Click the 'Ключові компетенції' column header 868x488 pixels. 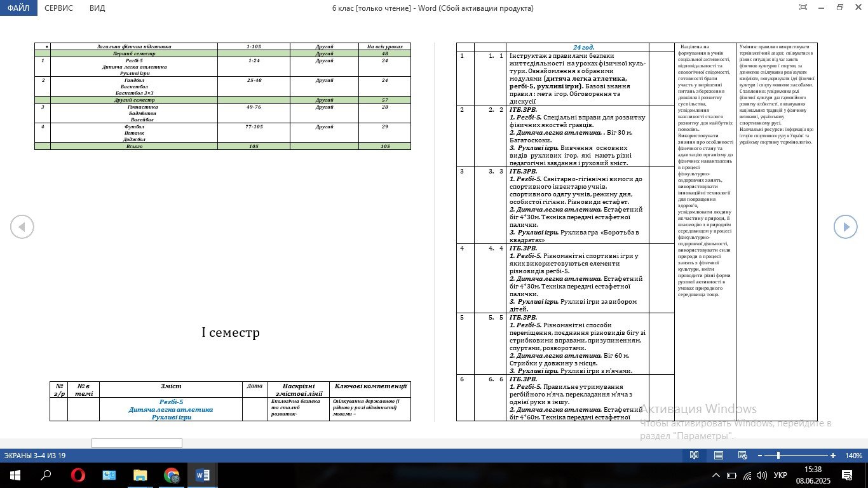point(370,386)
